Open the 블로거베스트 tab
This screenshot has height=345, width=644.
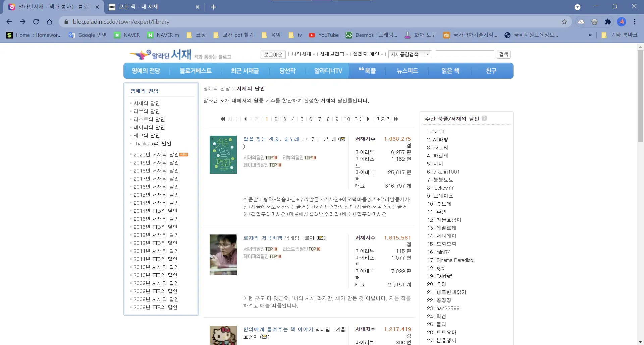coord(196,71)
